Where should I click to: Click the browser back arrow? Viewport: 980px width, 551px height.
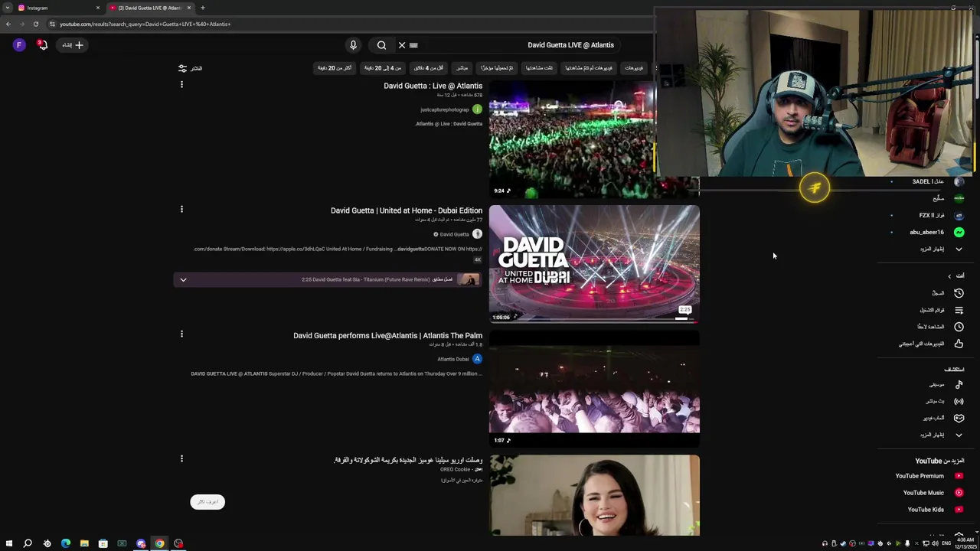pyautogui.click(x=8, y=24)
